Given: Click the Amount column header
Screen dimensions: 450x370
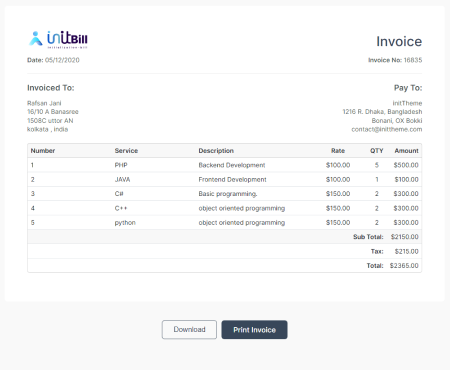Looking at the screenshot, I should tap(406, 151).
